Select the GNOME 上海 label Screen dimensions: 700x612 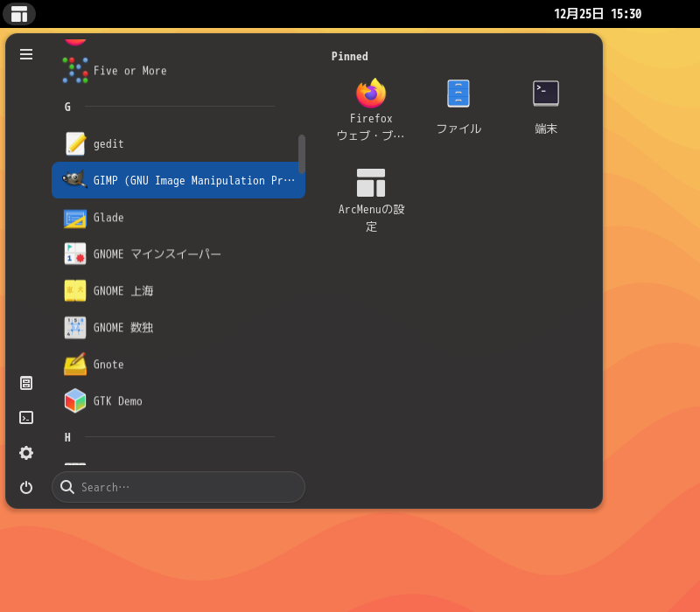coord(123,291)
